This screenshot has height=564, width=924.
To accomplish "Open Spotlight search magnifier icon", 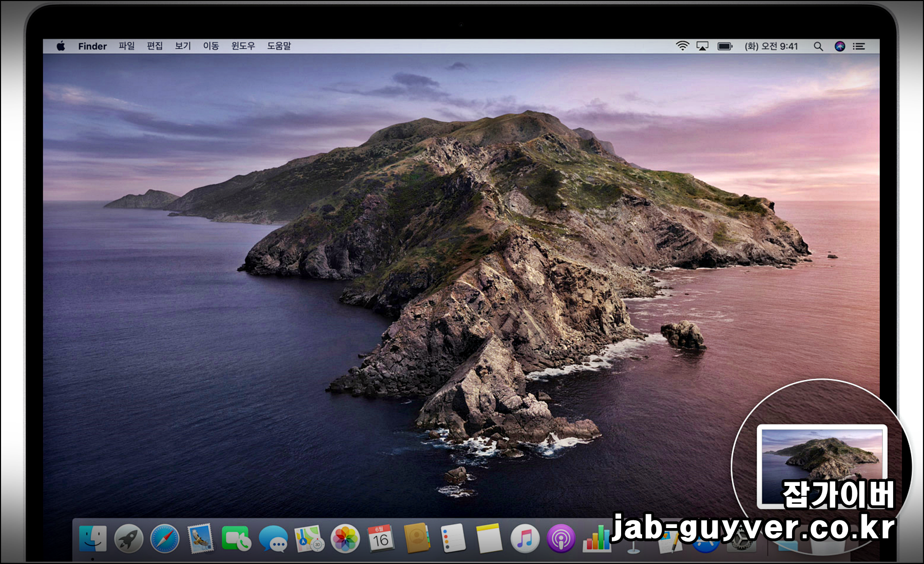I will pyautogui.click(x=818, y=47).
